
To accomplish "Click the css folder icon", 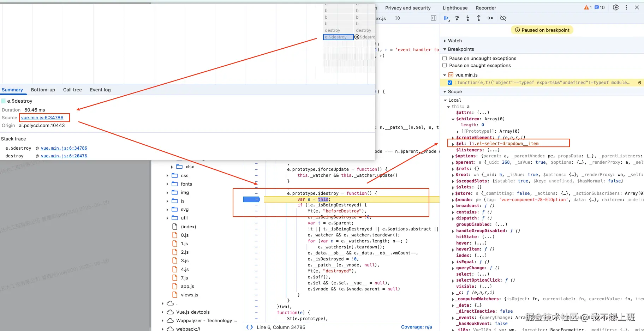I will pos(175,175).
